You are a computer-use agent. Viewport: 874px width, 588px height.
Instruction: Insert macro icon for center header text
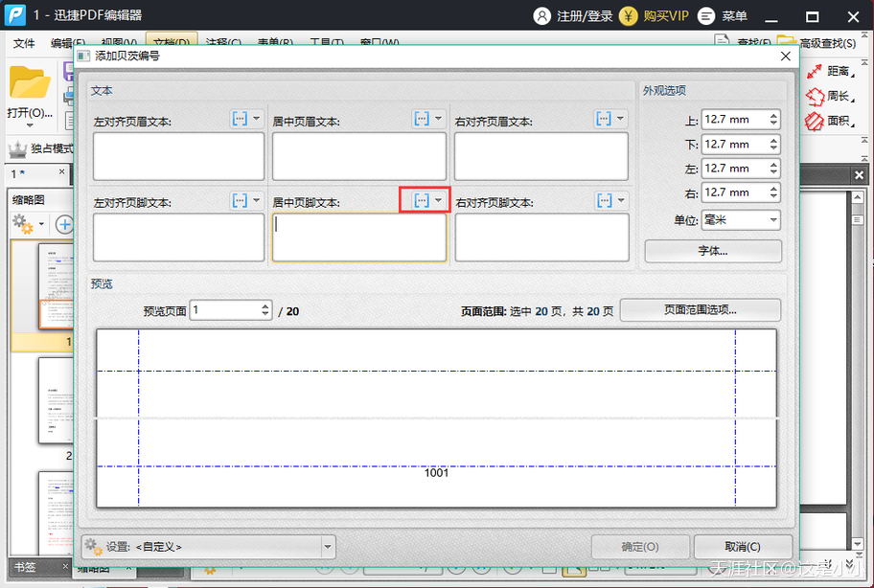coord(422,119)
